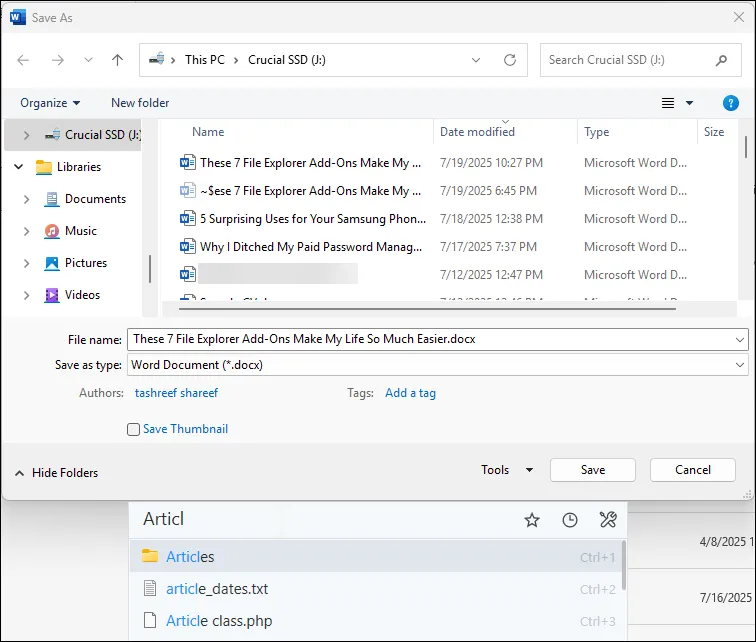Click the Cancel button
Image resolution: width=756 pixels, height=642 pixels.
[692, 470]
